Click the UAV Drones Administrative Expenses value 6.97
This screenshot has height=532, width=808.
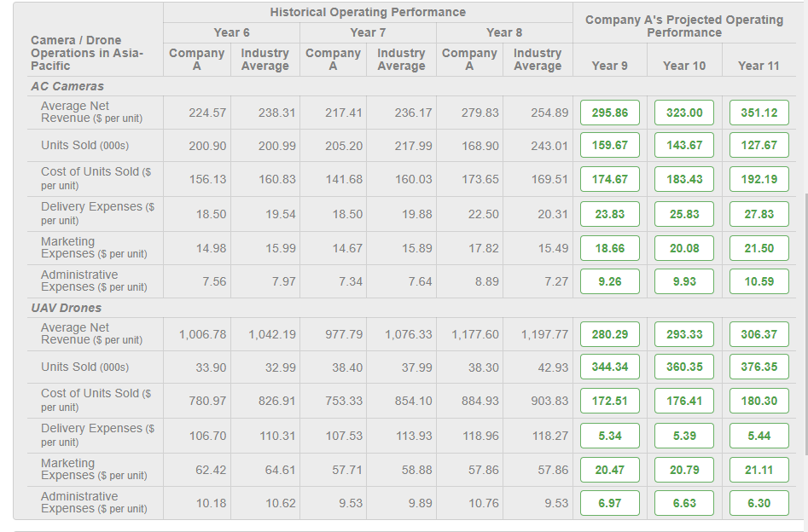click(609, 503)
